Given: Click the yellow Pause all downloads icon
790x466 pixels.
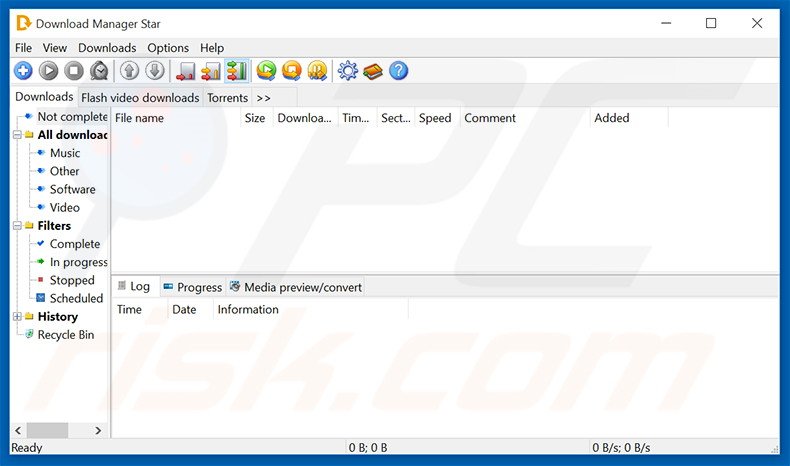Looking at the screenshot, I should [x=317, y=71].
